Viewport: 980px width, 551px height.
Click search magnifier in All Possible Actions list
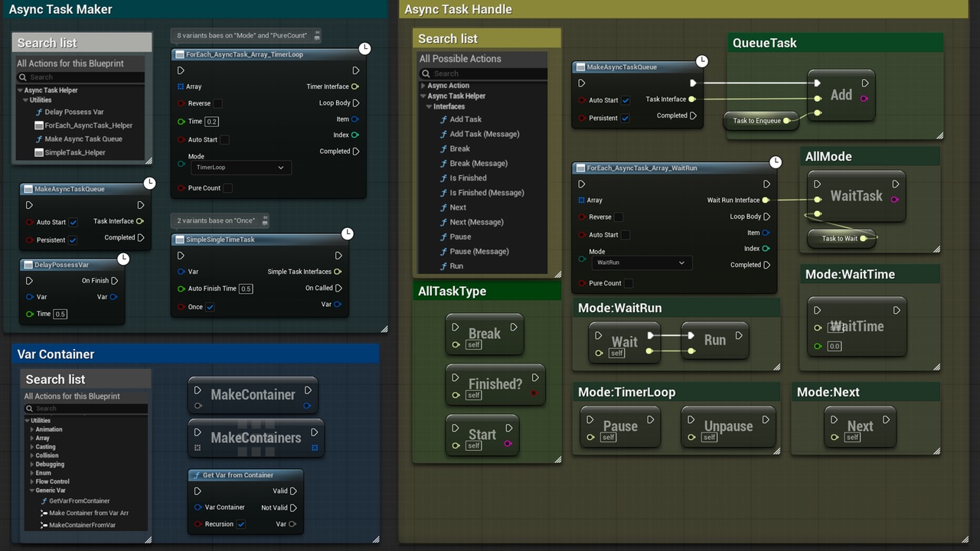point(427,74)
